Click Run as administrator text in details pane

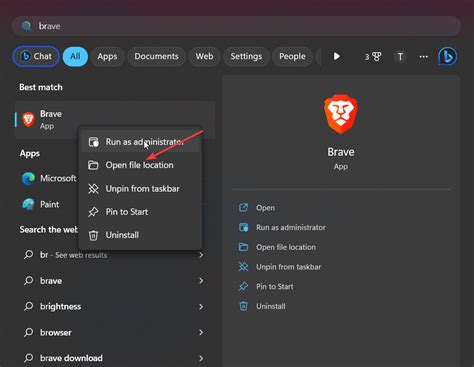pos(291,227)
